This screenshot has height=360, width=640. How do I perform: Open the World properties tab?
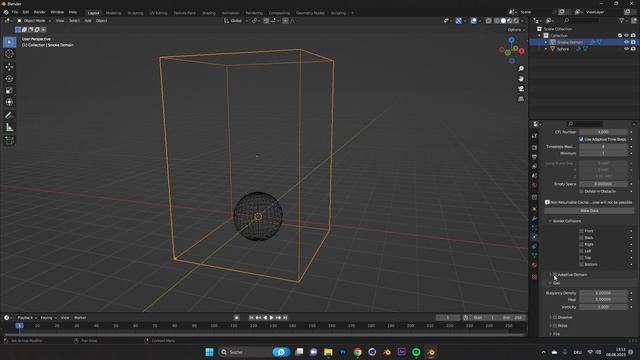coord(534,185)
